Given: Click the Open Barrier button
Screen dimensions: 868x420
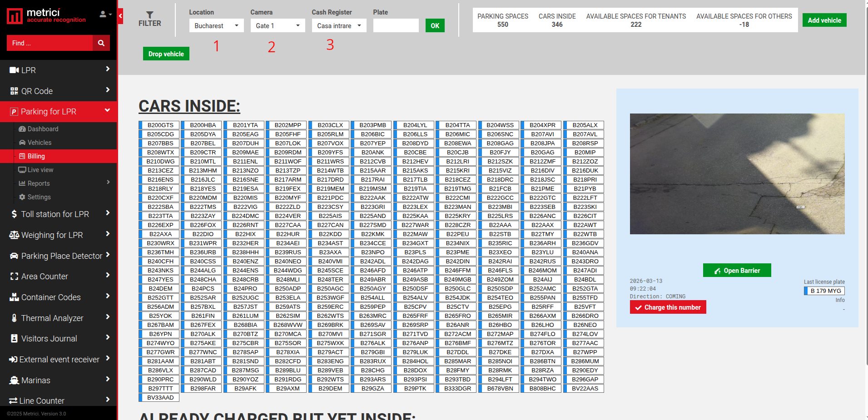Looking at the screenshot, I should coord(737,270).
